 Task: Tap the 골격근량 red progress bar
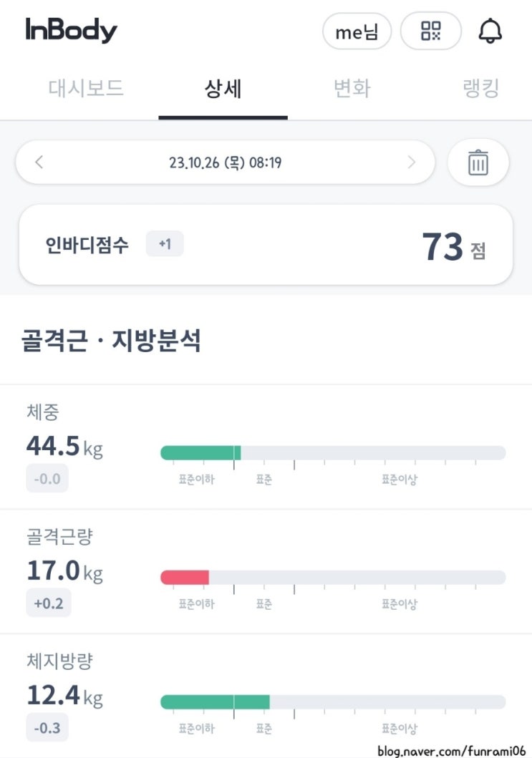click(x=185, y=577)
